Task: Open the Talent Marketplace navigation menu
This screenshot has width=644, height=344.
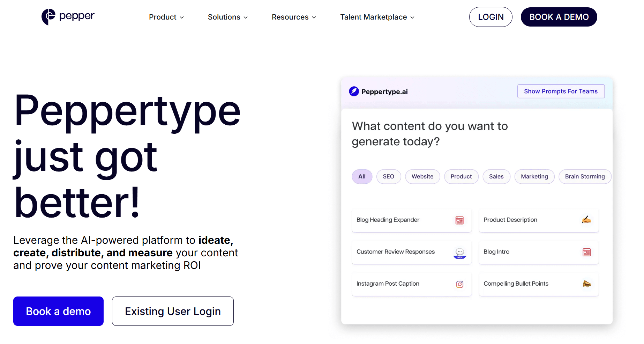Action: click(x=377, y=17)
